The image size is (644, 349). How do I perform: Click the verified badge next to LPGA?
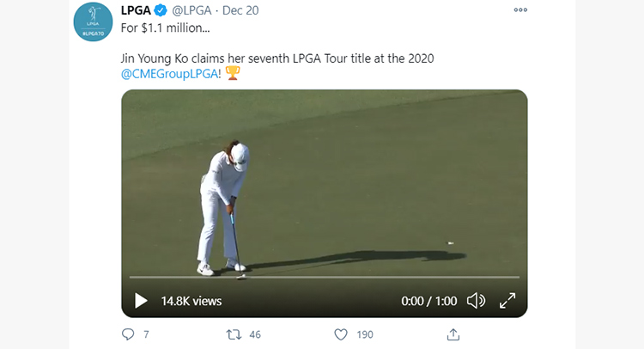click(161, 10)
